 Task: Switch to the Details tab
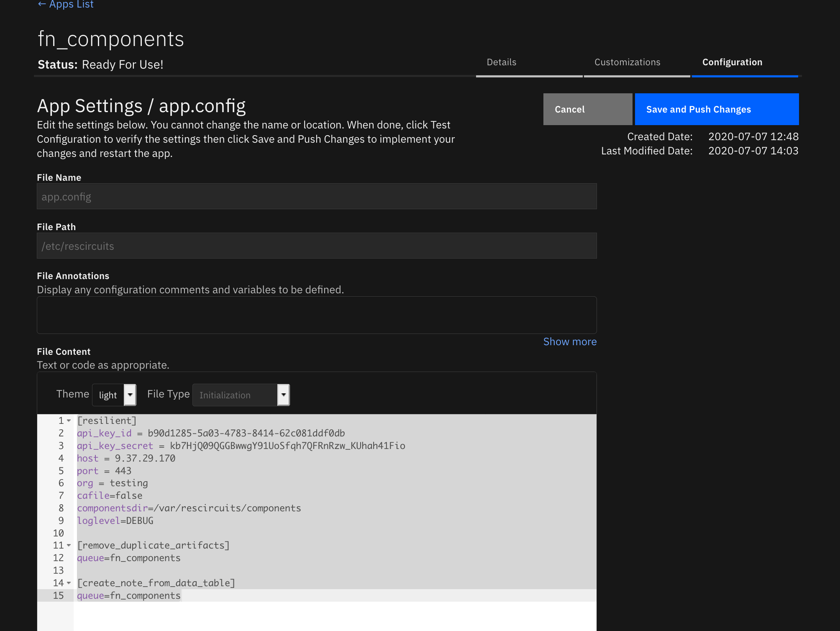pyautogui.click(x=502, y=62)
